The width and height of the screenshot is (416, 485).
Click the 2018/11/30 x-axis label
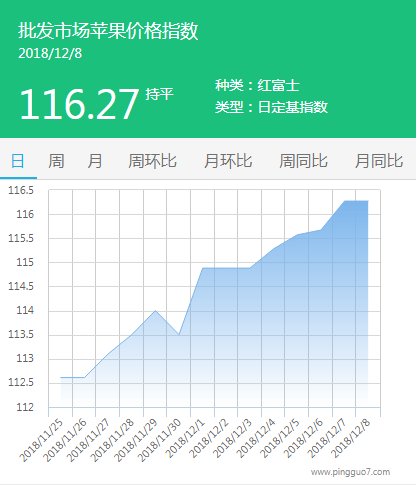pos(159,440)
